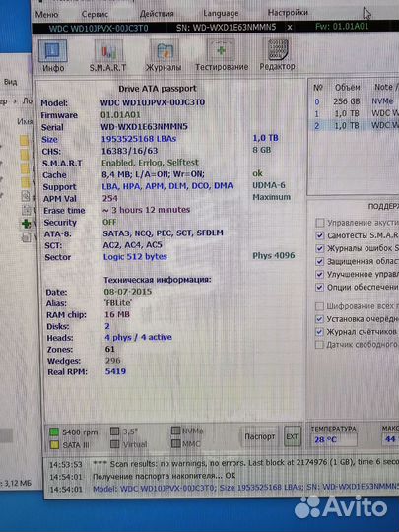Click serial value WD-WXD1E63NMMN5 in passport
This screenshot has height=532, width=399.
coord(144,126)
